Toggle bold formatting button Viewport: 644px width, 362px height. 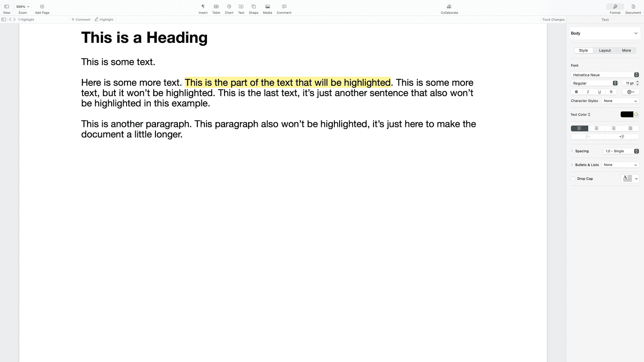click(x=576, y=92)
